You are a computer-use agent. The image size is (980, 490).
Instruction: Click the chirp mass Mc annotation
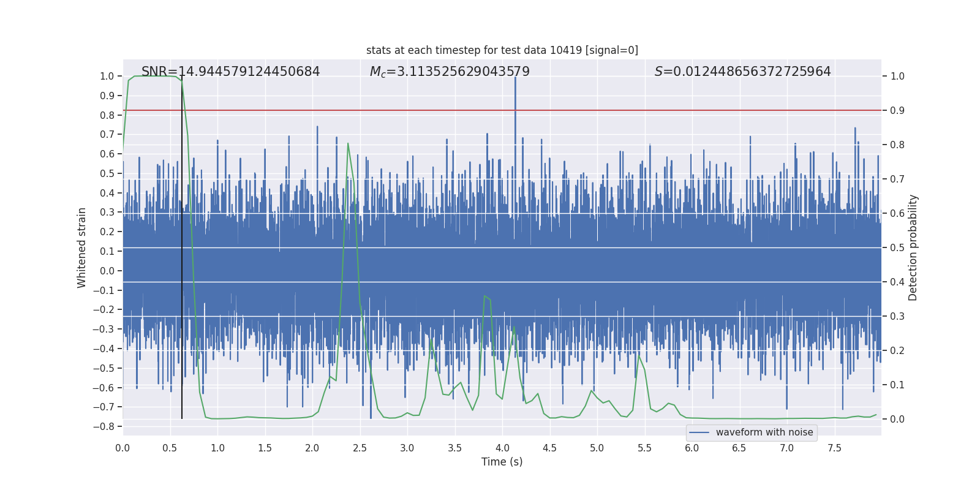click(x=450, y=72)
